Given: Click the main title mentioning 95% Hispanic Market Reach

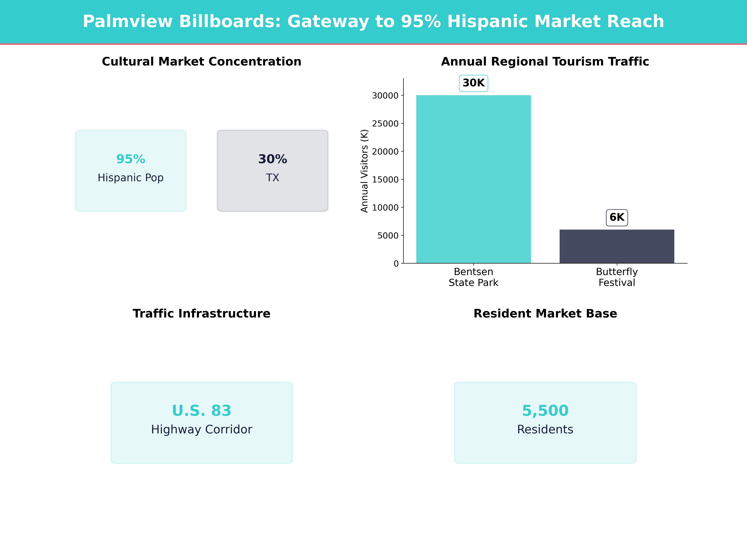Looking at the screenshot, I should point(374,21).
